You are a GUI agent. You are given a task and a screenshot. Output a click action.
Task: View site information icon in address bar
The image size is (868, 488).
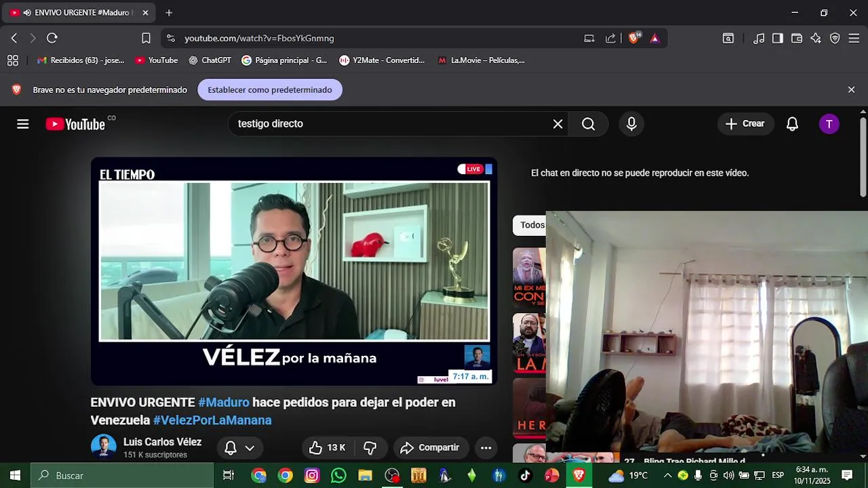pos(170,39)
